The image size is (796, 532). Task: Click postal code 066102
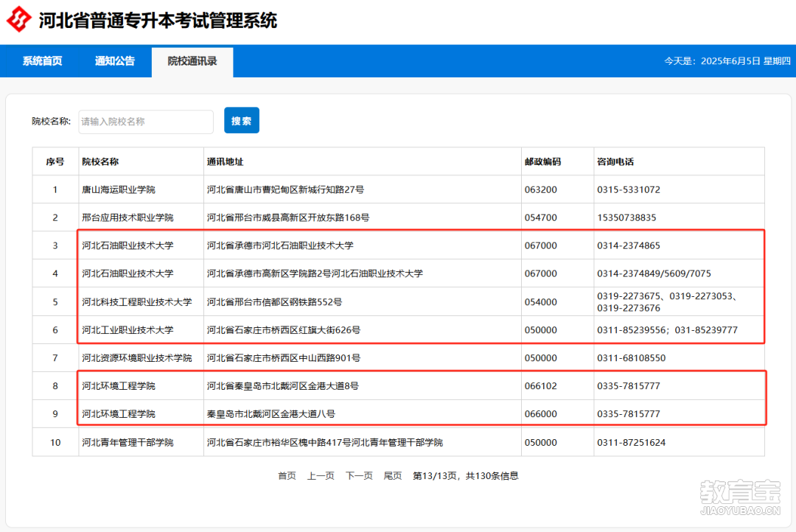pyautogui.click(x=541, y=386)
